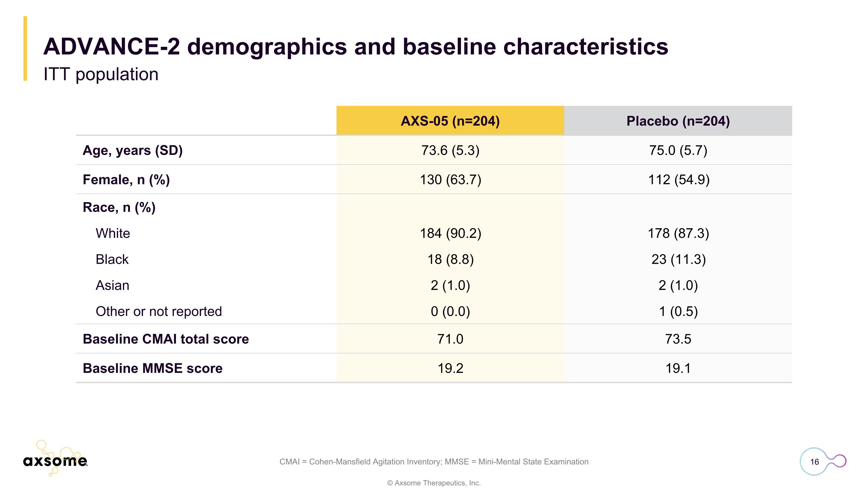Select the 0 (0.0) other race value
This screenshot has height=488, width=868.
pos(450,312)
